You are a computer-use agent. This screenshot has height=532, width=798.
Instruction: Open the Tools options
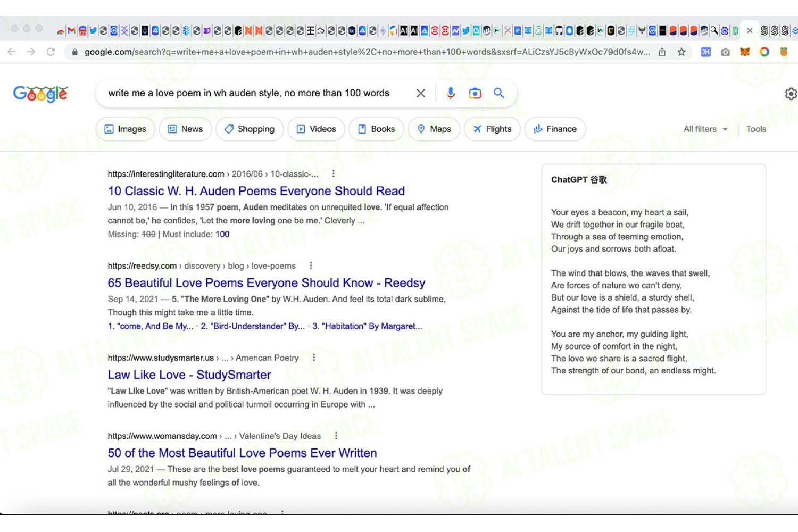coord(756,129)
